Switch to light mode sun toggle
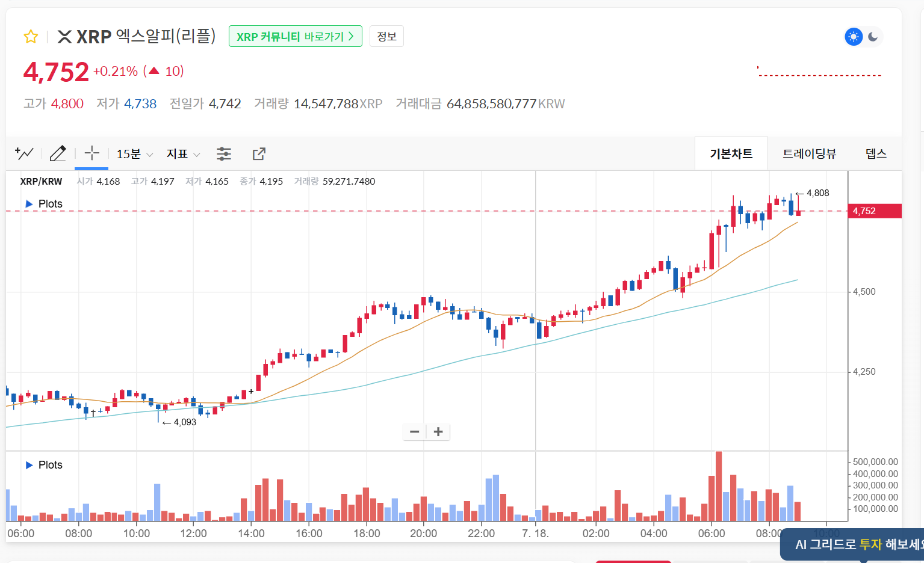 pyautogui.click(x=854, y=37)
